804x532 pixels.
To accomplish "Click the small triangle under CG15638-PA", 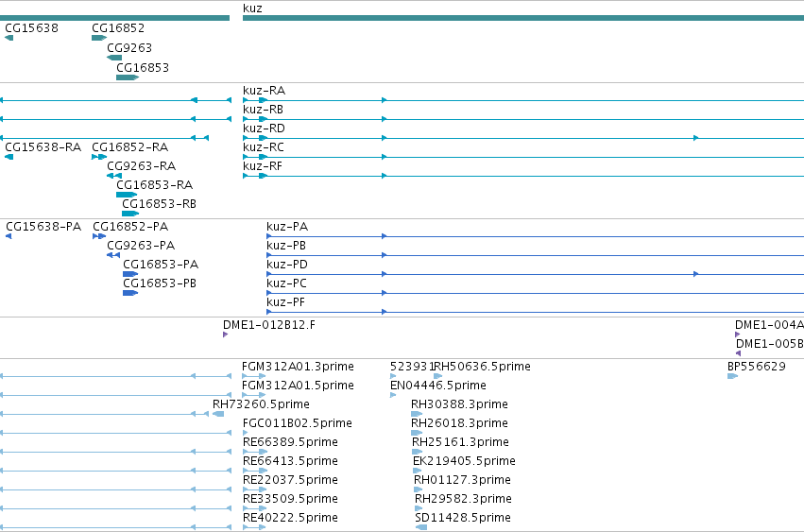I will [x=9, y=236].
